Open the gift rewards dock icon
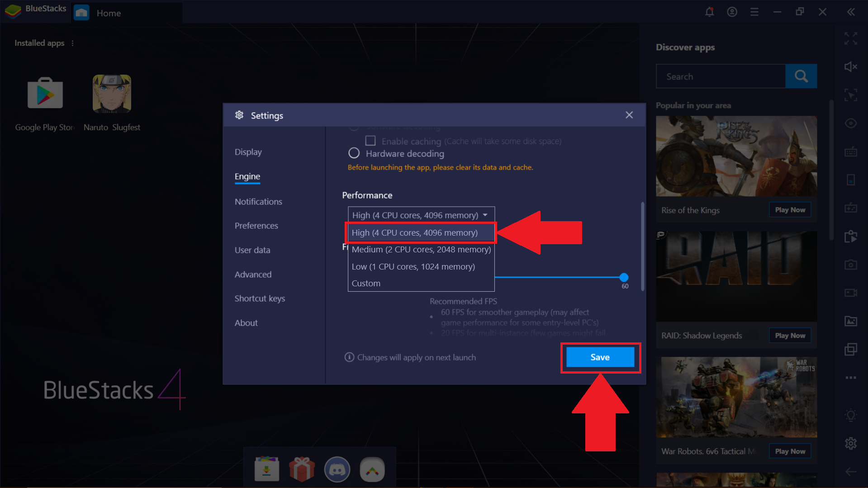Viewport: 868px width, 488px height. (x=302, y=469)
